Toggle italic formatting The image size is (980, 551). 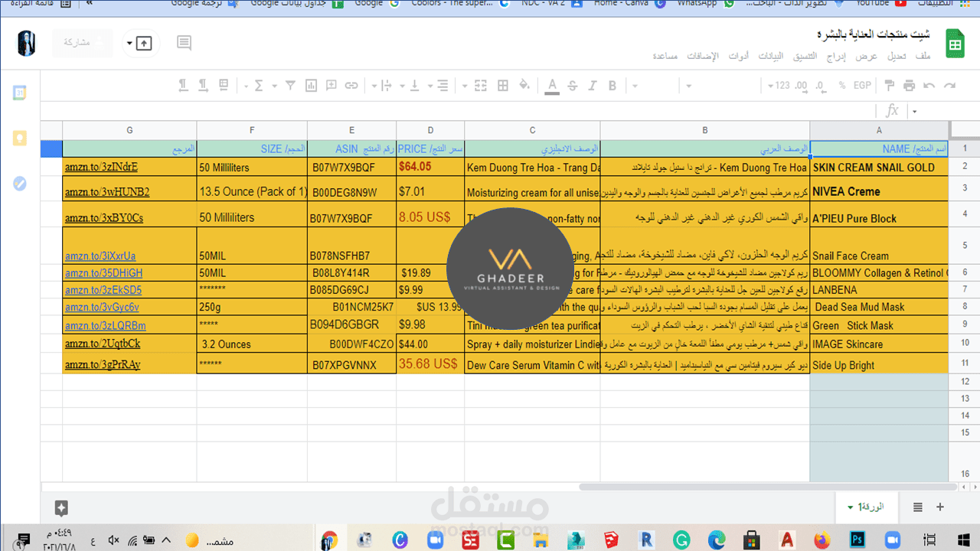coord(591,86)
